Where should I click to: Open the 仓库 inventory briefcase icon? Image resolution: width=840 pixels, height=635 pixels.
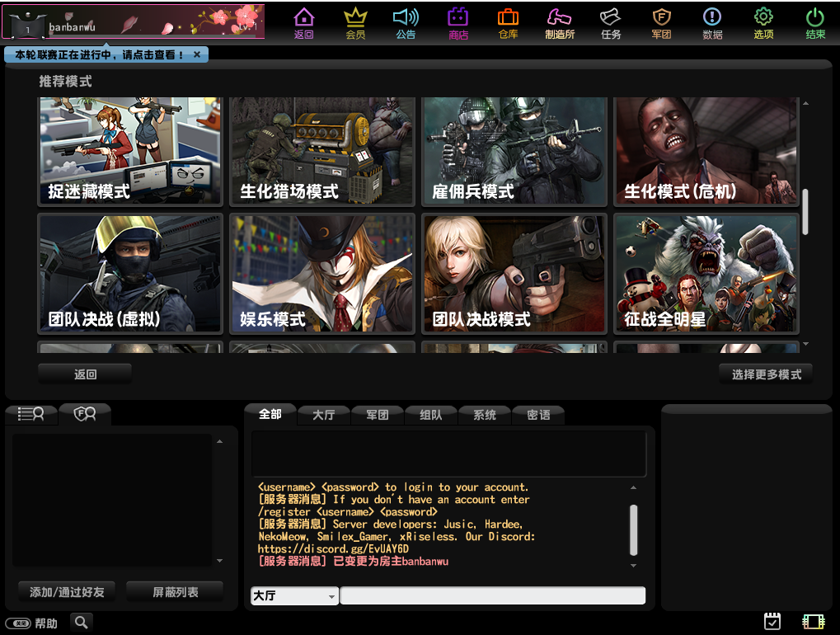coord(508,23)
